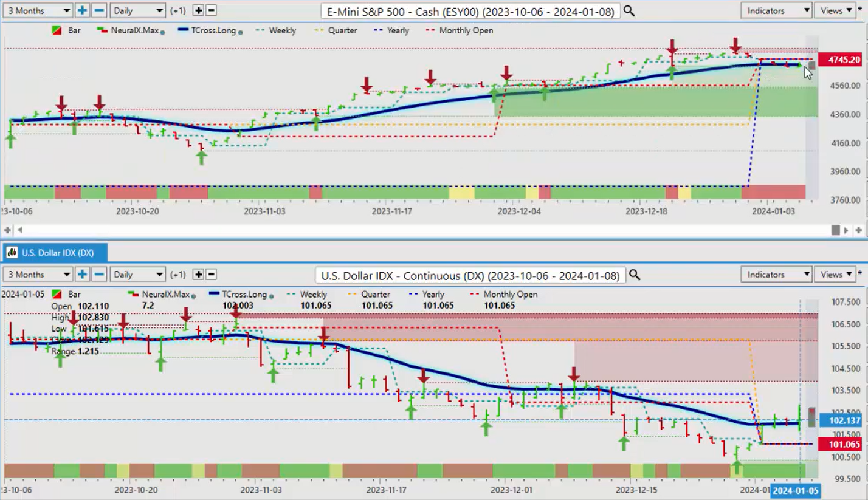Remove forecast bar with black minus, Dollar chart

click(211, 275)
